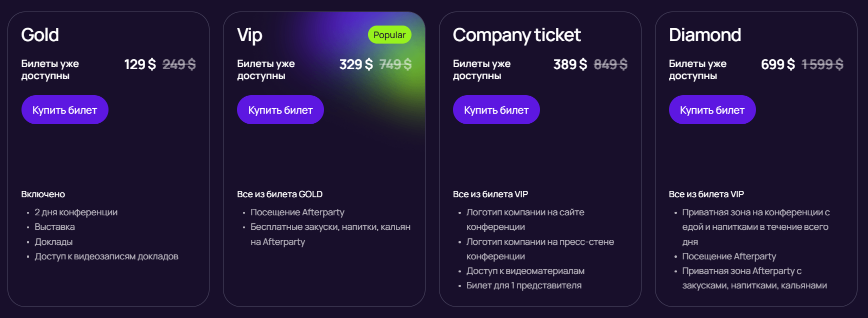The width and height of the screenshot is (868, 318).
Task: Select the "Gold" ticket title
Action: tap(40, 35)
